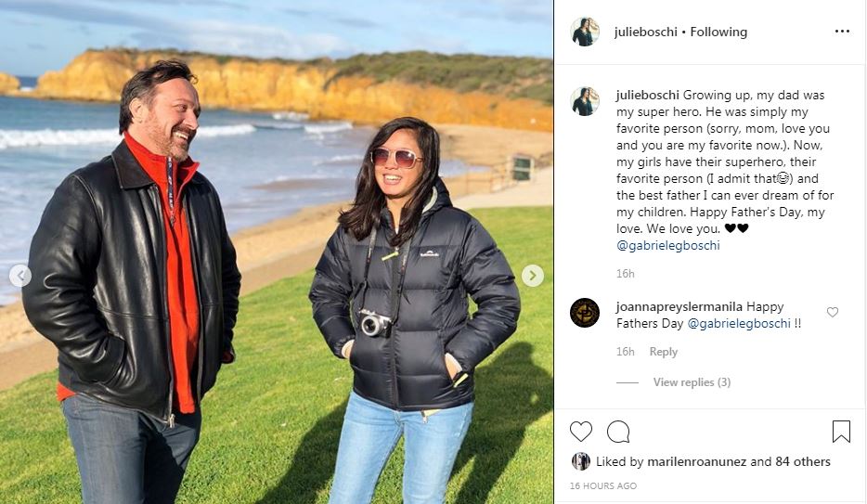Open the @gabrielegboschi mention in the comment

[739, 323]
